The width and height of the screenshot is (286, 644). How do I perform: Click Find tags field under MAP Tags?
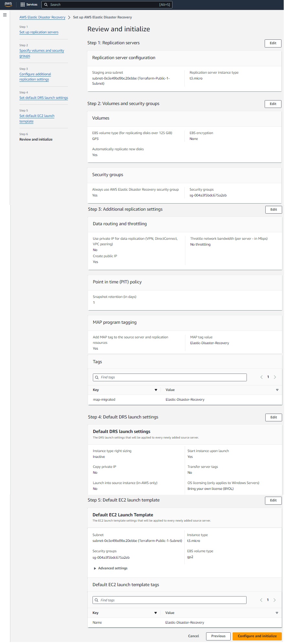coord(170,377)
